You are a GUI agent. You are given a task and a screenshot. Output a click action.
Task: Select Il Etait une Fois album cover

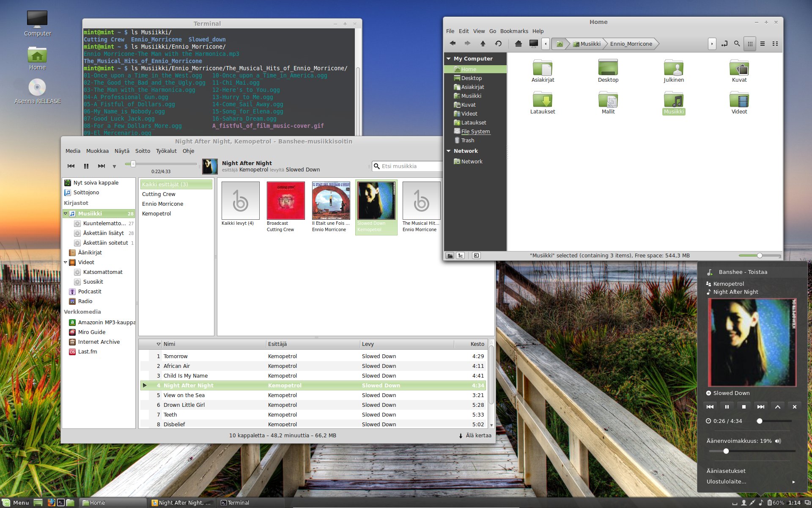[x=331, y=201]
